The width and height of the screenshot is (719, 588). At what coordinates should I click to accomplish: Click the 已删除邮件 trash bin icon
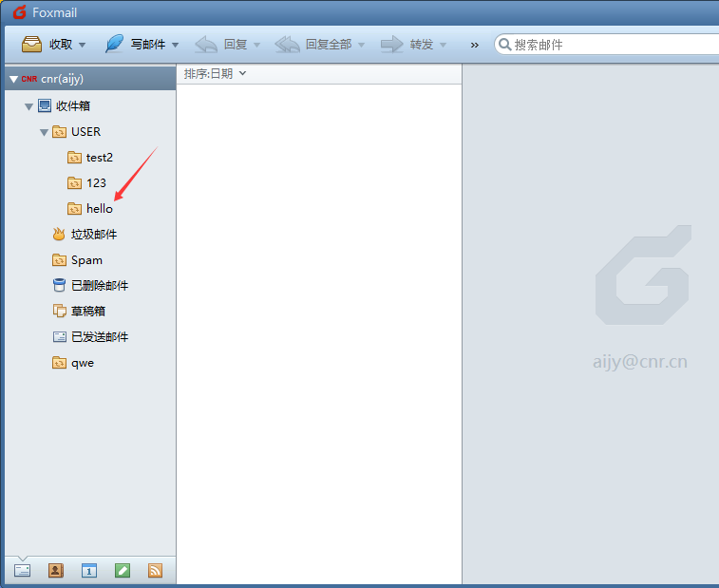(x=59, y=285)
